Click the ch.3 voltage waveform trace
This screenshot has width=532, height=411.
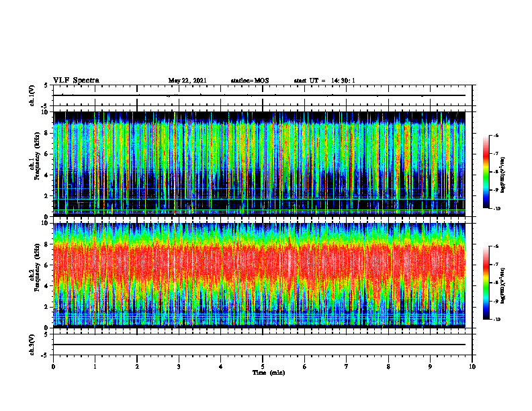pos(259,345)
